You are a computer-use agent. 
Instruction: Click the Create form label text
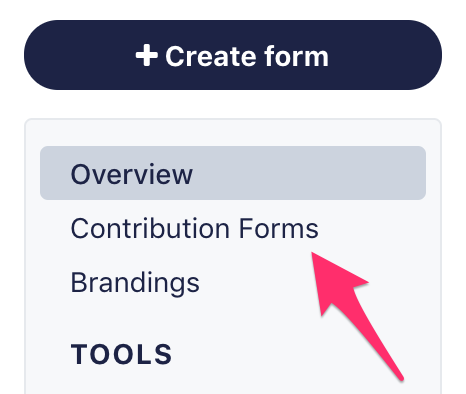pyautogui.click(x=247, y=56)
